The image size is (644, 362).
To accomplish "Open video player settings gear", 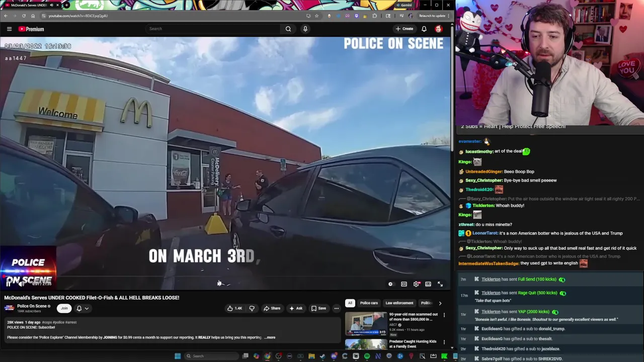I will coord(416,284).
